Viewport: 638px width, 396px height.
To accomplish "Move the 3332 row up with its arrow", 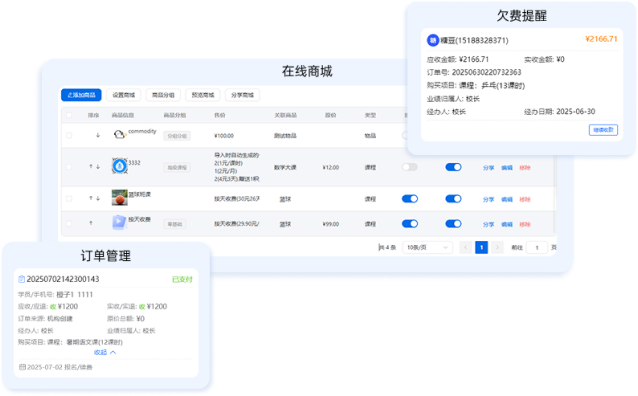I will (91, 166).
